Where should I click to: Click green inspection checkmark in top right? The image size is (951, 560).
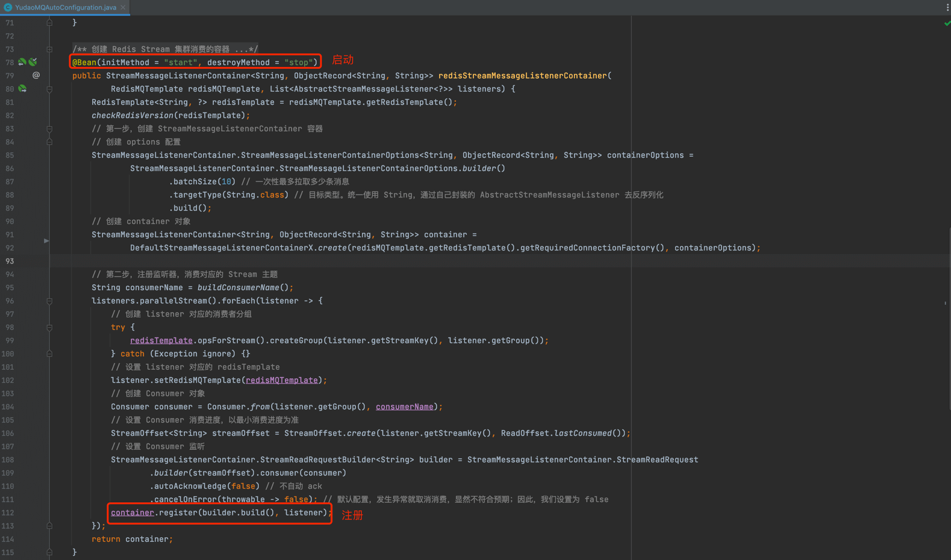coord(947,23)
